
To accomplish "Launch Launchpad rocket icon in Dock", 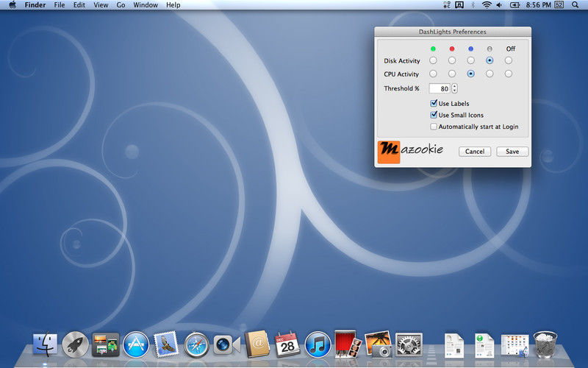I will pos(75,344).
